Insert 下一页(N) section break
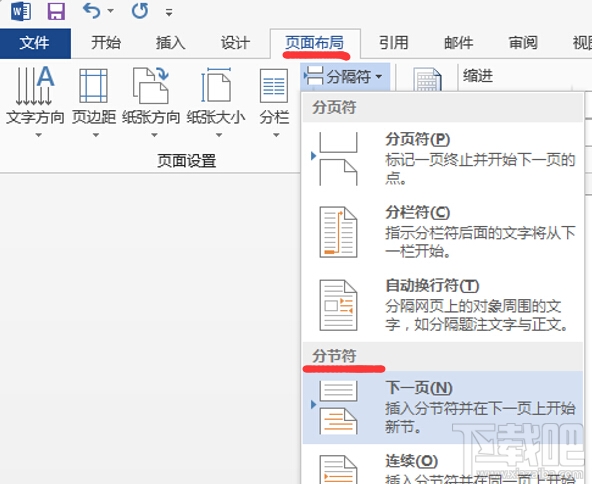Screen dimensions: 592x484 [443, 407]
